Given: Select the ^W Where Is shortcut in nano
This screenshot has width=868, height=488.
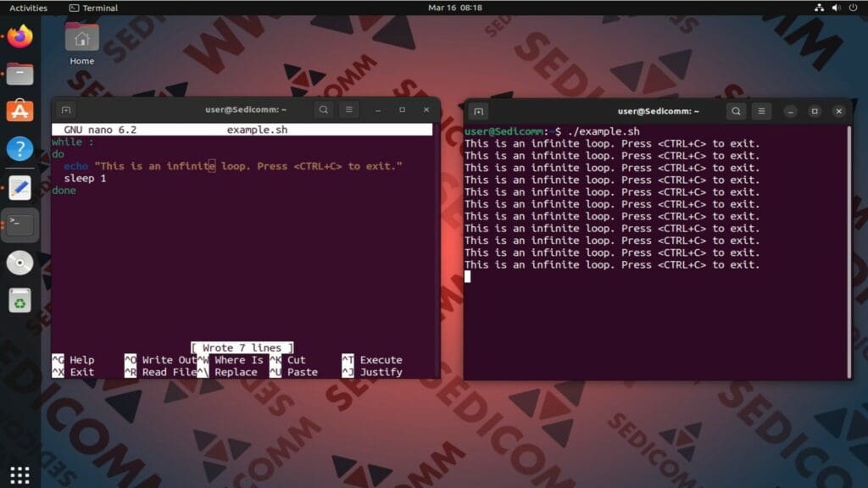Looking at the screenshot, I should (231, 359).
